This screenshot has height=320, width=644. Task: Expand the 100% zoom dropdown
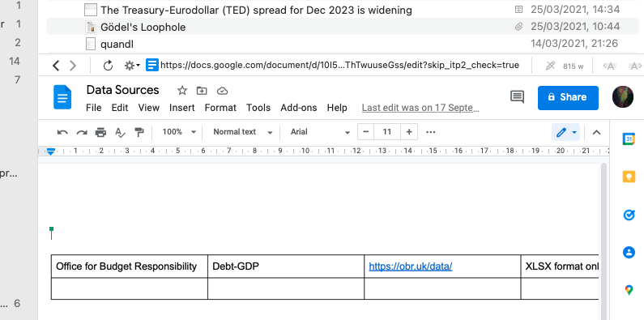pyautogui.click(x=179, y=132)
